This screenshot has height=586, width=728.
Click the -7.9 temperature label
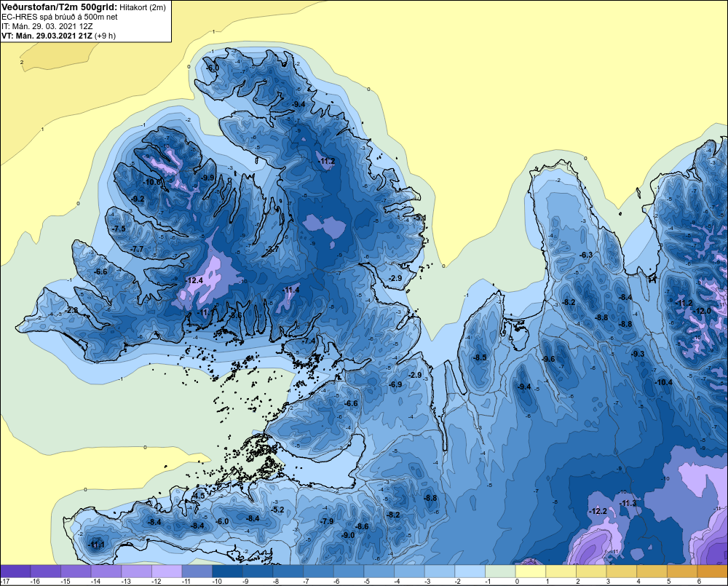coord(326,521)
